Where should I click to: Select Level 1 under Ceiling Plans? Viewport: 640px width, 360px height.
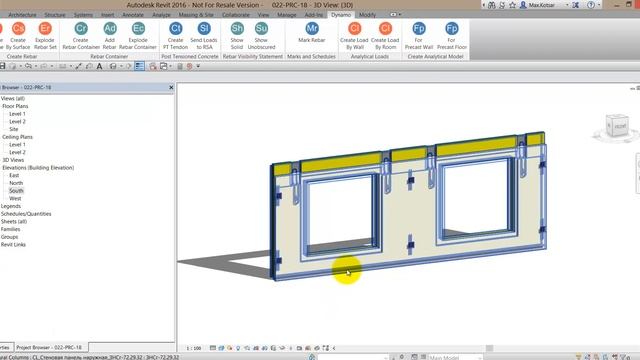pyautogui.click(x=17, y=144)
